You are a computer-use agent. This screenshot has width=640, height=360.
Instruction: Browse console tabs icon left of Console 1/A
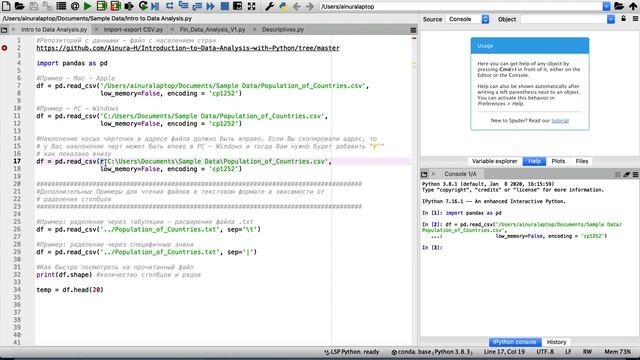(424, 174)
